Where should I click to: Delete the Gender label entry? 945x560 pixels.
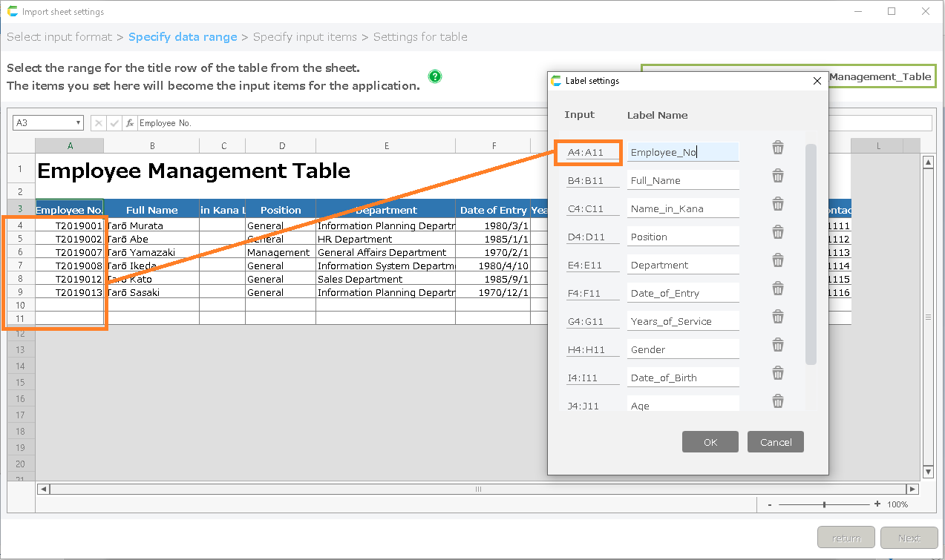(x=778, y=345)
